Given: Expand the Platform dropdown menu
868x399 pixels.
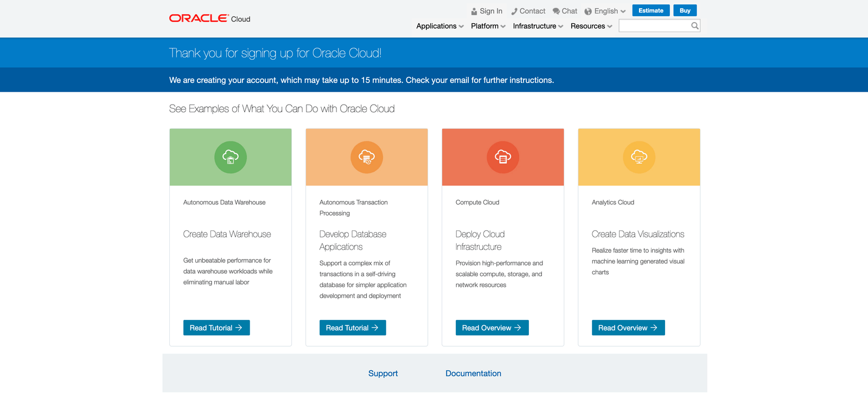Looking at the screenshot, I should [488, 26].
